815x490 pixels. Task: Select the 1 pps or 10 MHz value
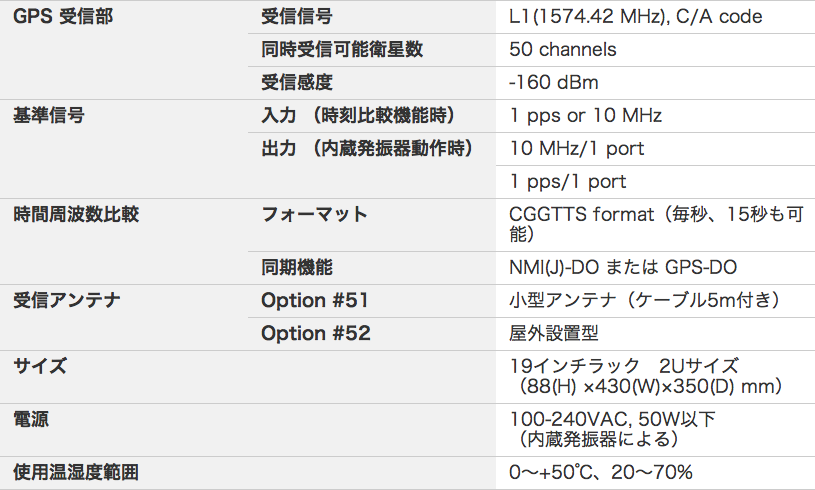pos(586,115)
